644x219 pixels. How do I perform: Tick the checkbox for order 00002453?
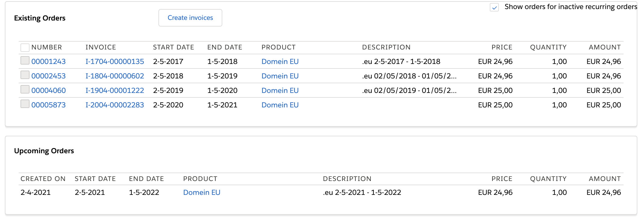click(x=25, y=75)
